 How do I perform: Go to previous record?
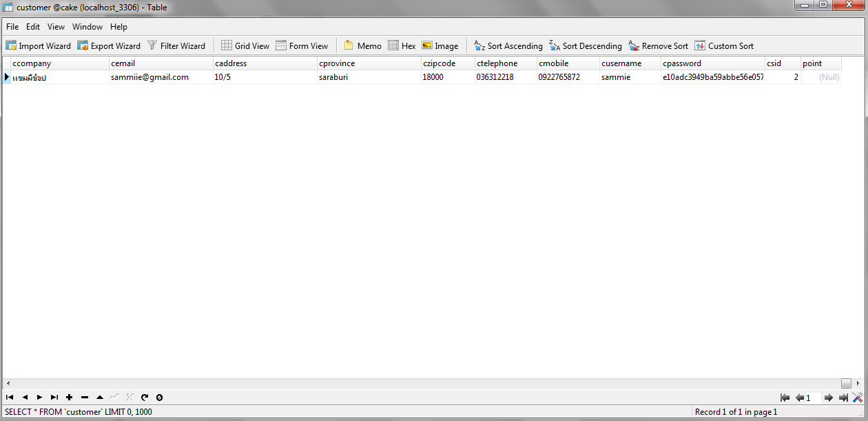coord(25,398)
